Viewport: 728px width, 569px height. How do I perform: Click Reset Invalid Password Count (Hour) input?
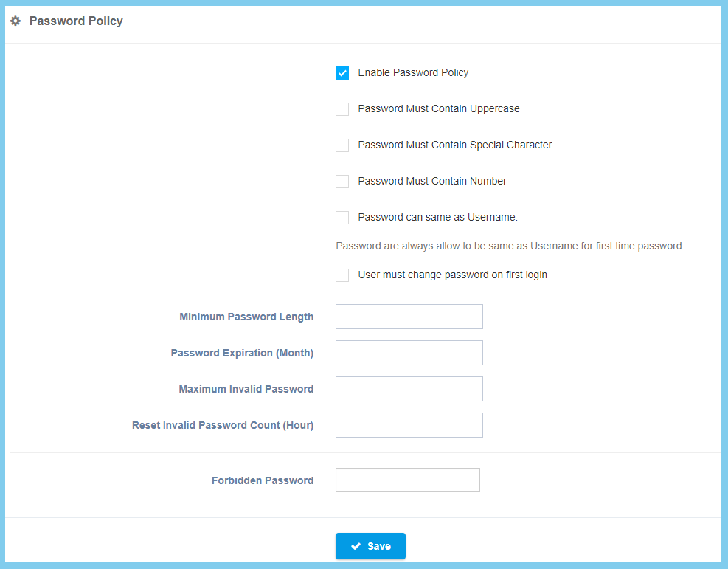(409, 425)
